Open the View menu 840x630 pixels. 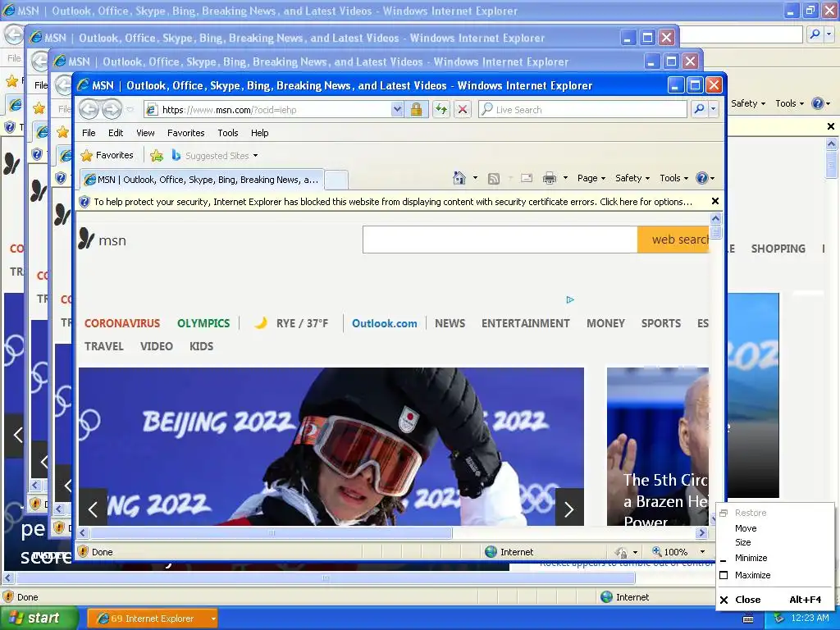coord(145,133)
